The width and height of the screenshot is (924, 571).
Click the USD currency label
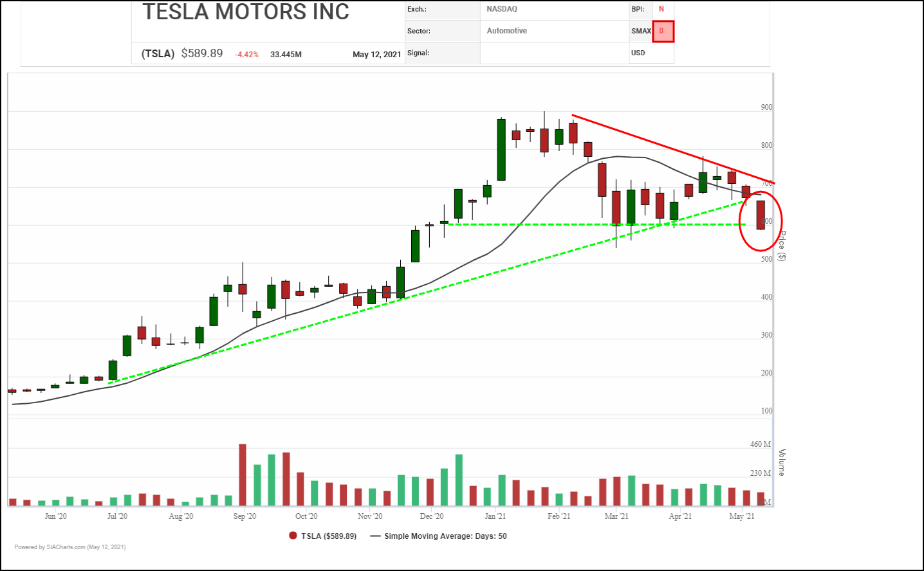(638, 53)
